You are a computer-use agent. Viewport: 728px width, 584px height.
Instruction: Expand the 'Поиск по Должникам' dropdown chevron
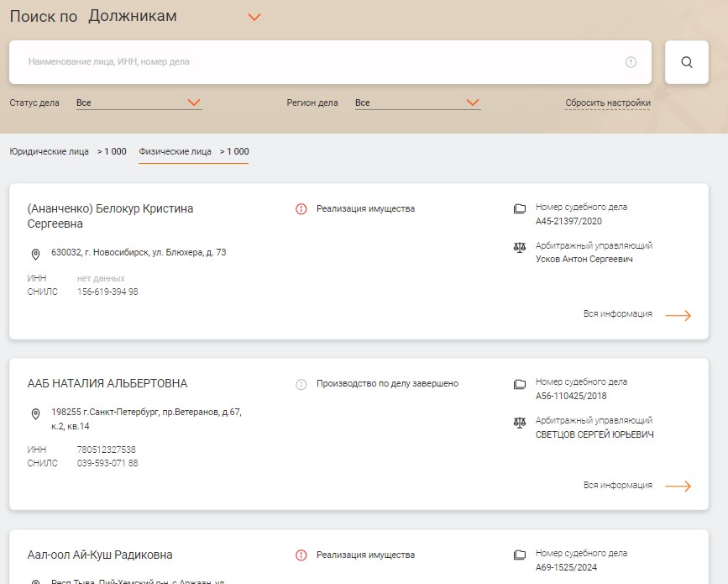(x=254, y=17)
